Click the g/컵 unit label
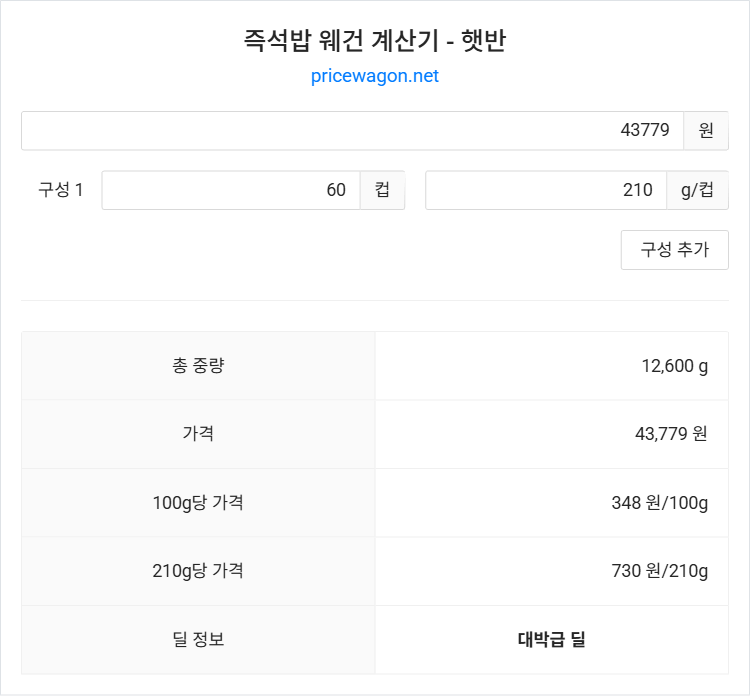This screenshot has height=696, width=750. click(x=697, y=190)
